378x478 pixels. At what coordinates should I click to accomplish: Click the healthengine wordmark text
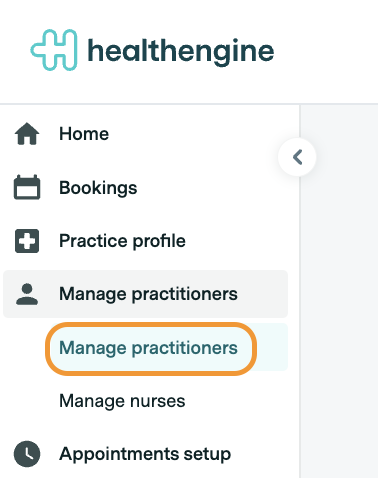pos(180,51)
